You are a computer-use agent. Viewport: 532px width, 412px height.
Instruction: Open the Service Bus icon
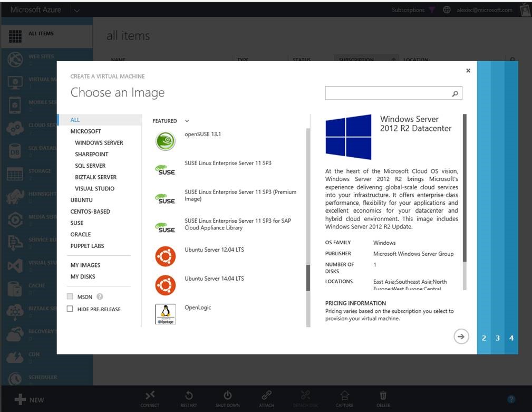point(15,243)
